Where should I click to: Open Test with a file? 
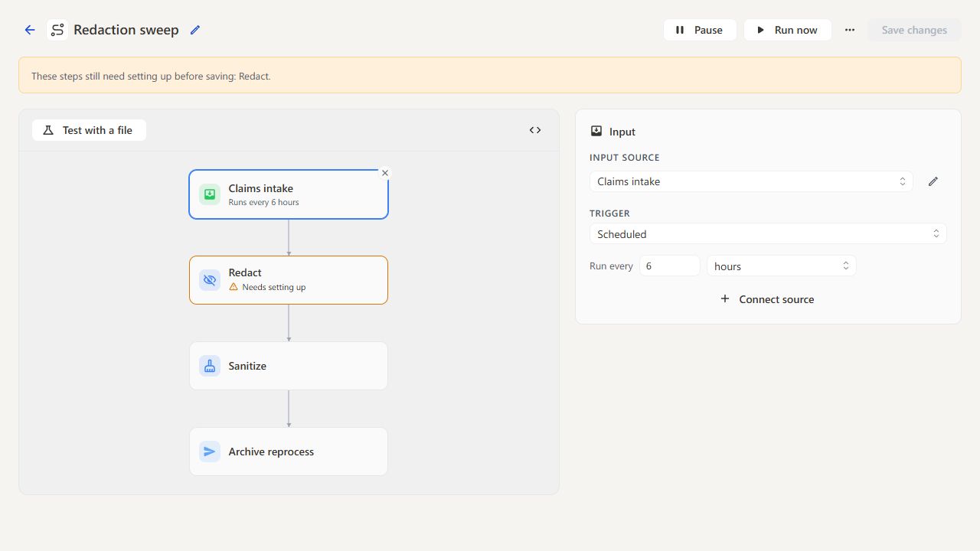point(89,130)
